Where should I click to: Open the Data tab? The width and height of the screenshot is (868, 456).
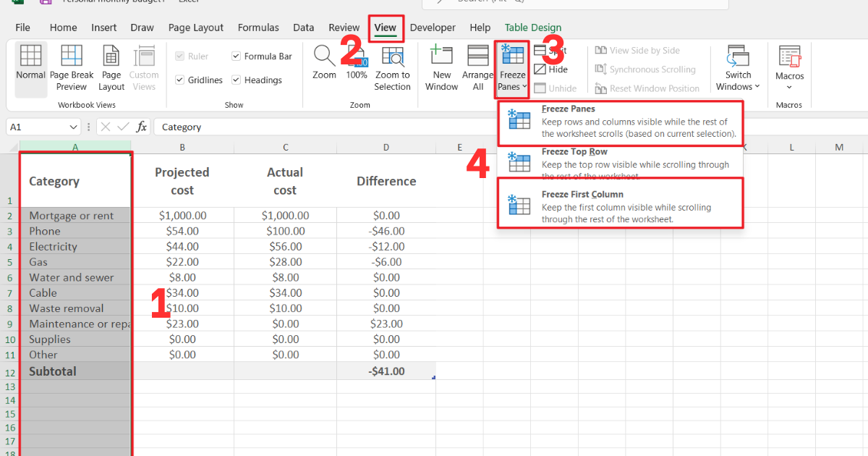click(304, 28)
